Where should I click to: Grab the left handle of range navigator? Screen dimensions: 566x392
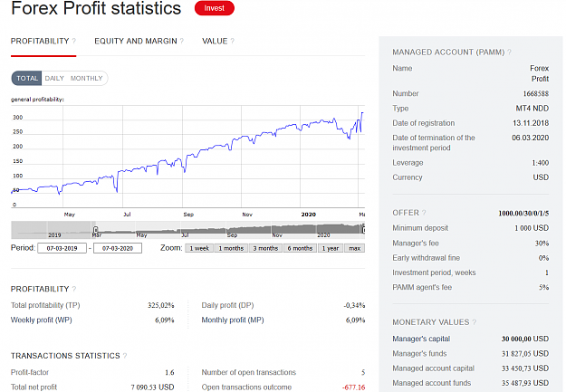coord(96,230)
